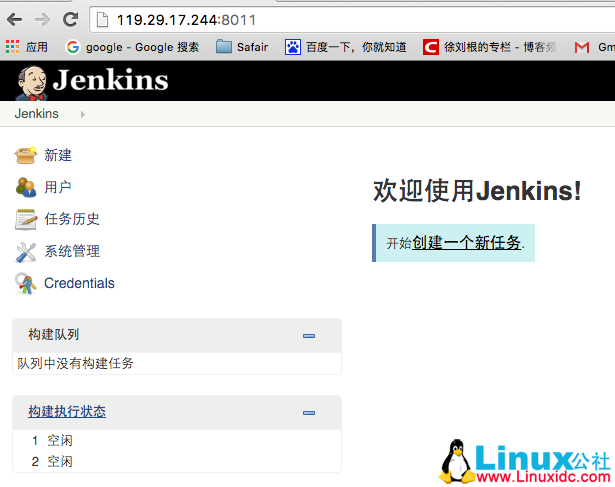Image resolution: width=615 pixels, height=487 pixels.
Task: Reload the page with the refresh icon
Action: click(x=71, y=19)
